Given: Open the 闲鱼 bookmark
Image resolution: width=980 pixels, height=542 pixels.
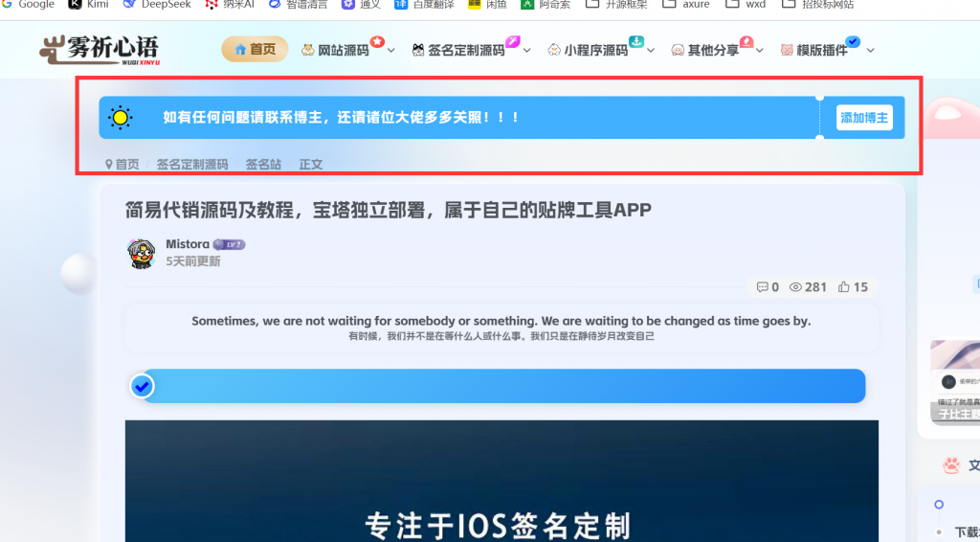Looking at the screenshot, I should (x=487, y=5).
